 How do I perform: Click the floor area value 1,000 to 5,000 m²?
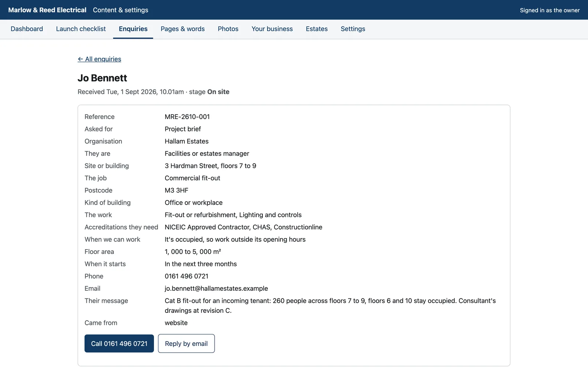pyautogui.click(x=193, y=252)
